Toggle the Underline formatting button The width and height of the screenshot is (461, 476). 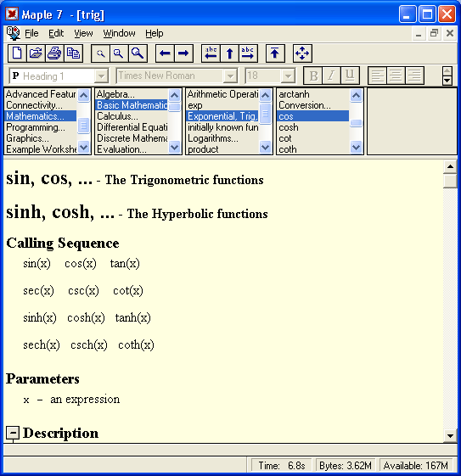350,76
